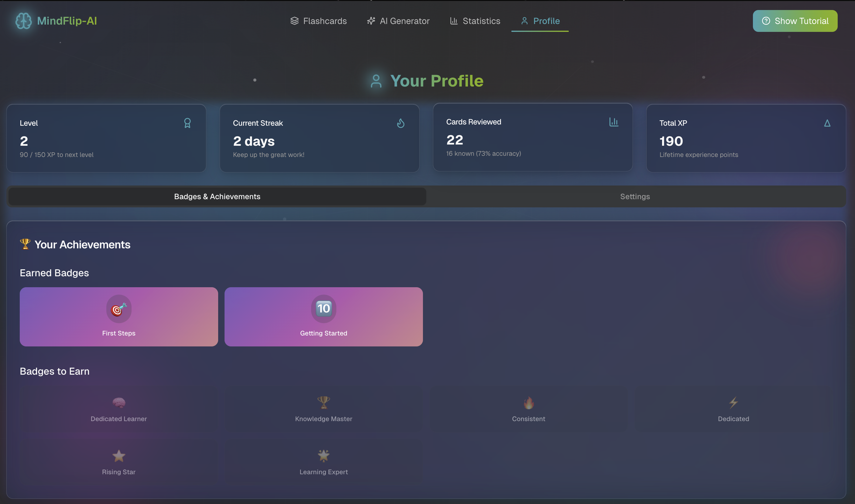Click the flame icon on Current Streak card
Screen dimensions: 855x504
401,123
